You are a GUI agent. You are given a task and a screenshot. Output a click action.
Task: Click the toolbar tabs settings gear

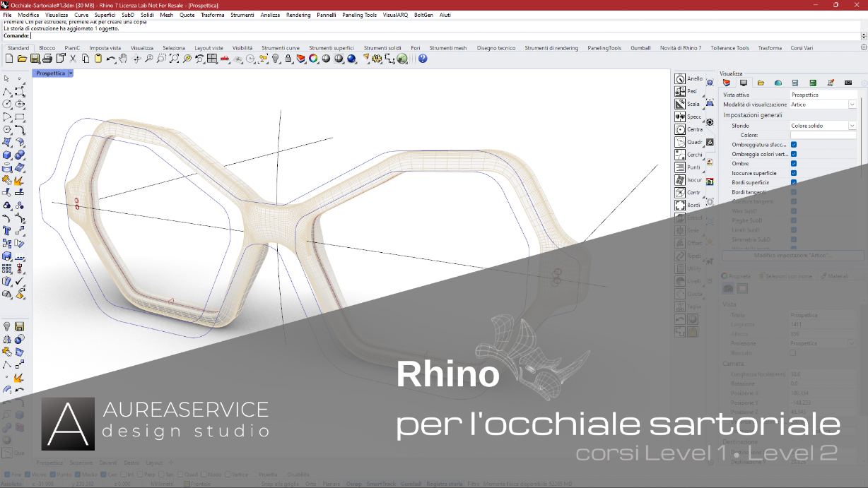coord(863,47)
